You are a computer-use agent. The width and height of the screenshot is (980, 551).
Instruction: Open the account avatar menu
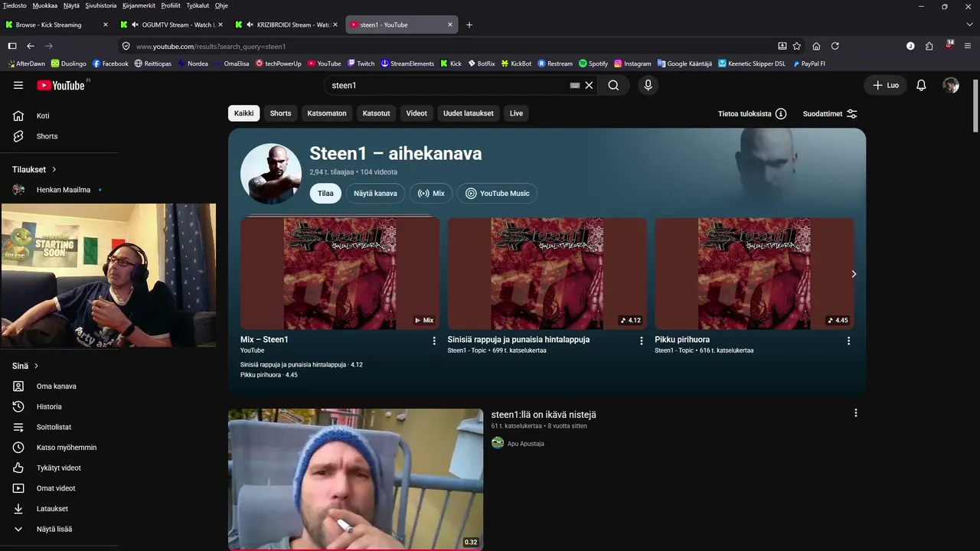[951, 85]
